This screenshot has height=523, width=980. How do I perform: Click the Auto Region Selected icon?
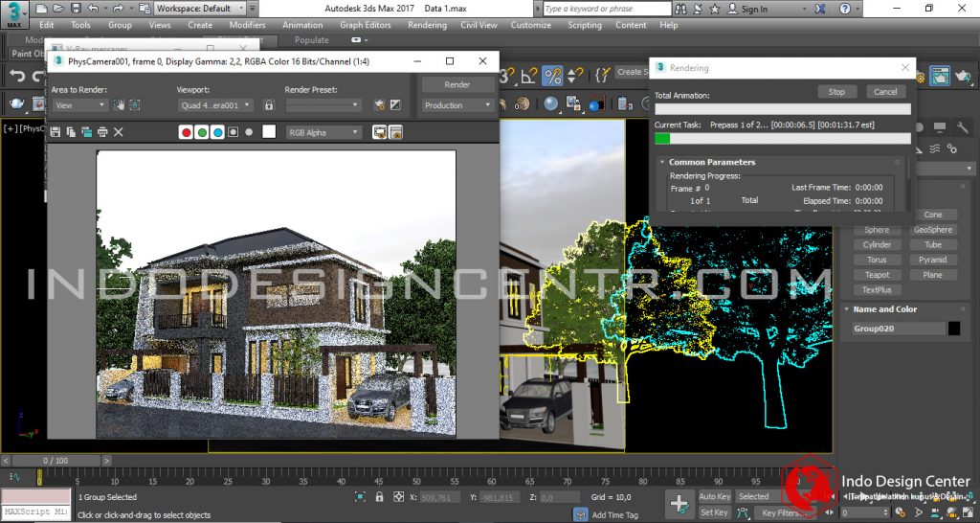134,105
